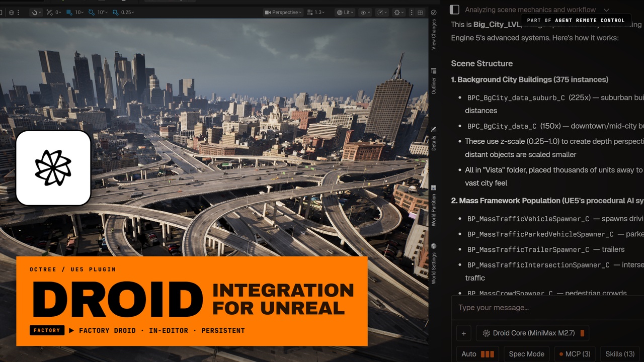Click the Details pencil icon
The width and height of the screenshot is (644, 362).
click(x=434, y=129)
